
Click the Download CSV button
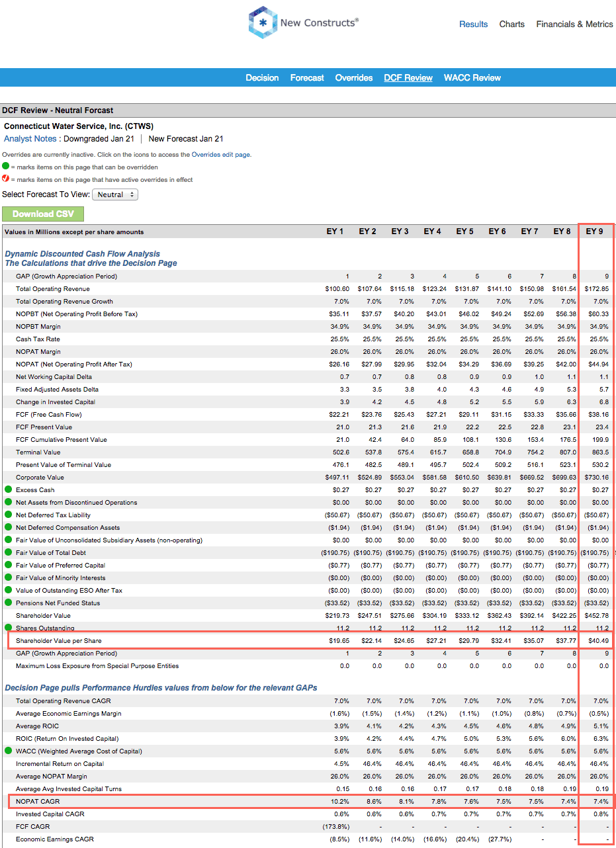tap(42, 214)
